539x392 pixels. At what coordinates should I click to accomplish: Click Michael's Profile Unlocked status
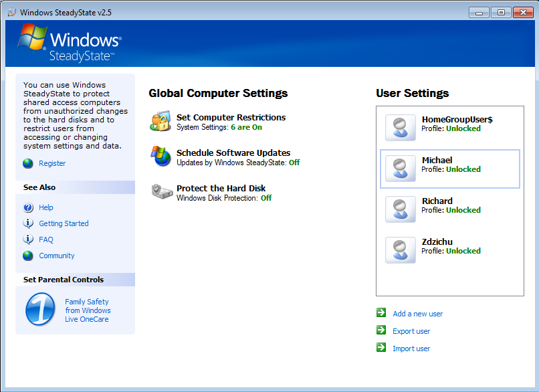[x=463, y=169]
